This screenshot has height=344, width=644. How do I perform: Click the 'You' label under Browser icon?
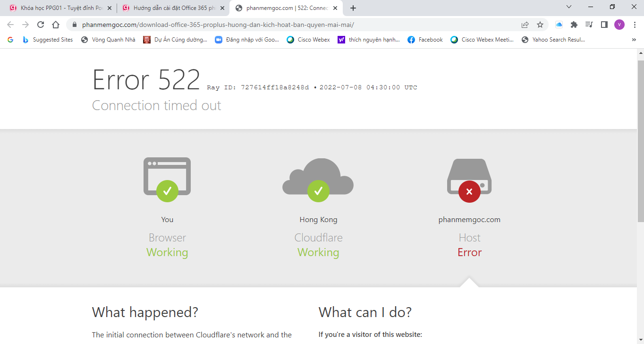167,220
